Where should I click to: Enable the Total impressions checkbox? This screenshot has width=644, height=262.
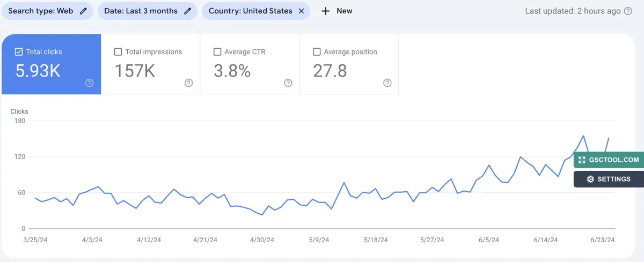point(118,52)
